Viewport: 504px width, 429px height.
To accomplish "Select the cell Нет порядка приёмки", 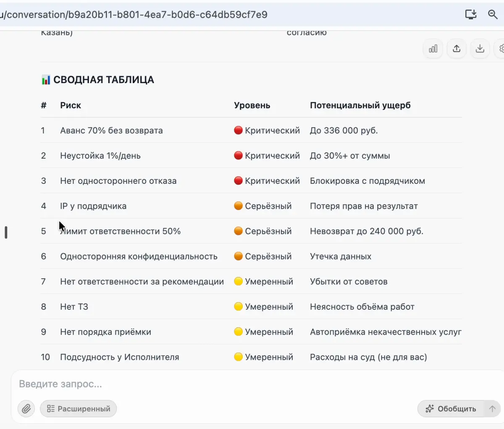I will pyautogui.click(x=105, y=332).
